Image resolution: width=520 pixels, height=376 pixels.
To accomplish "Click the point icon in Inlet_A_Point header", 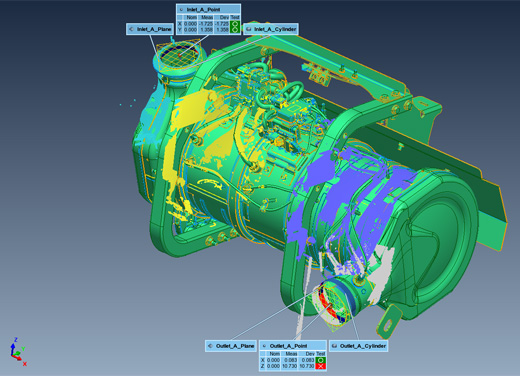I will coord(181,9).
